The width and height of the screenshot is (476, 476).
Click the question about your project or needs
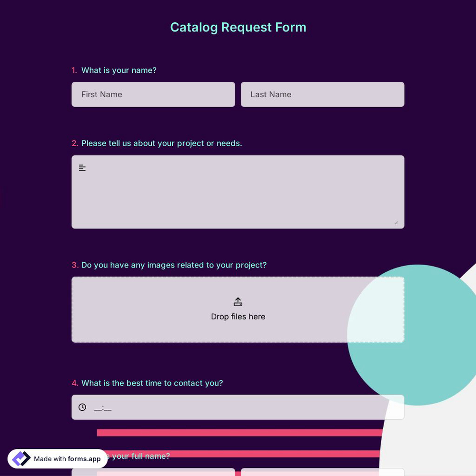pos(161,143)
